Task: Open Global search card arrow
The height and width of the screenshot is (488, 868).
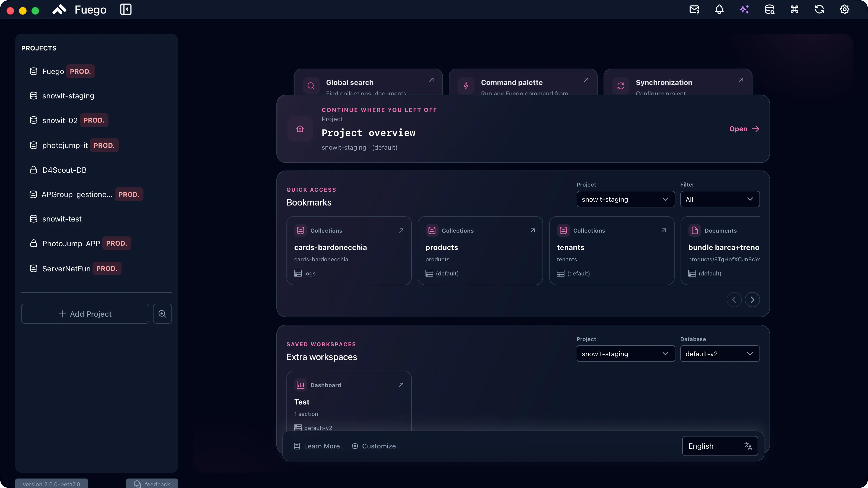Action: (x=431, y=80)
